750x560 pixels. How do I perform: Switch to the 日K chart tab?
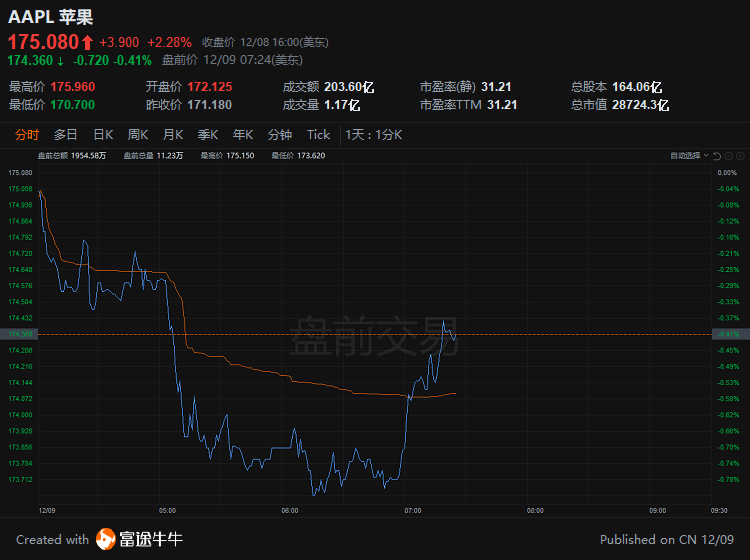pos(103,135)
